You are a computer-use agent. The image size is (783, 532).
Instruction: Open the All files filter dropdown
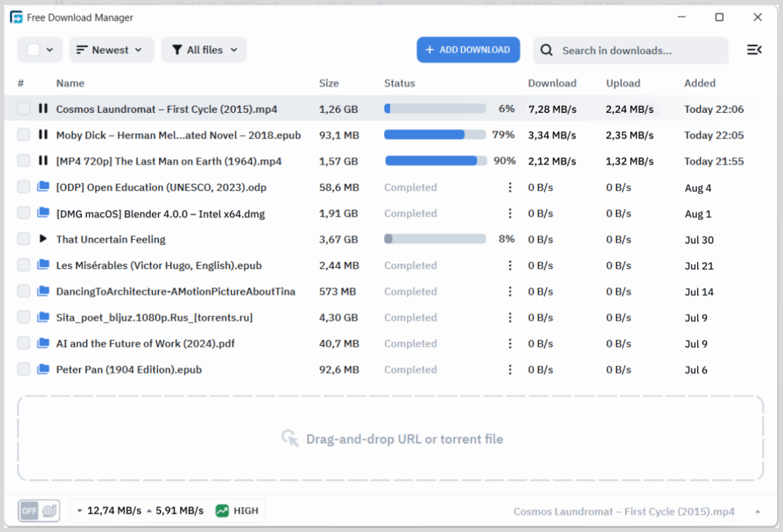(204, 50)
